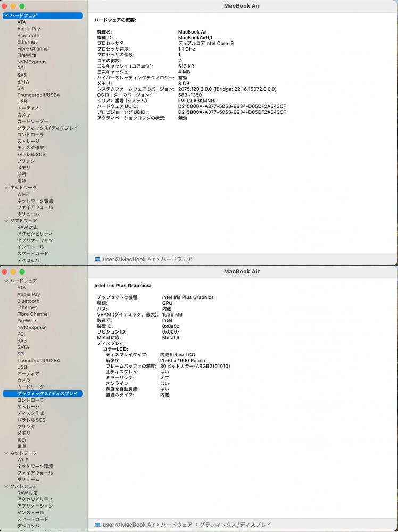Select Fibre Channel in hardware overview window sidebar
The width and height of the screenshot is (398, 532).
click(x=33, y=48)
